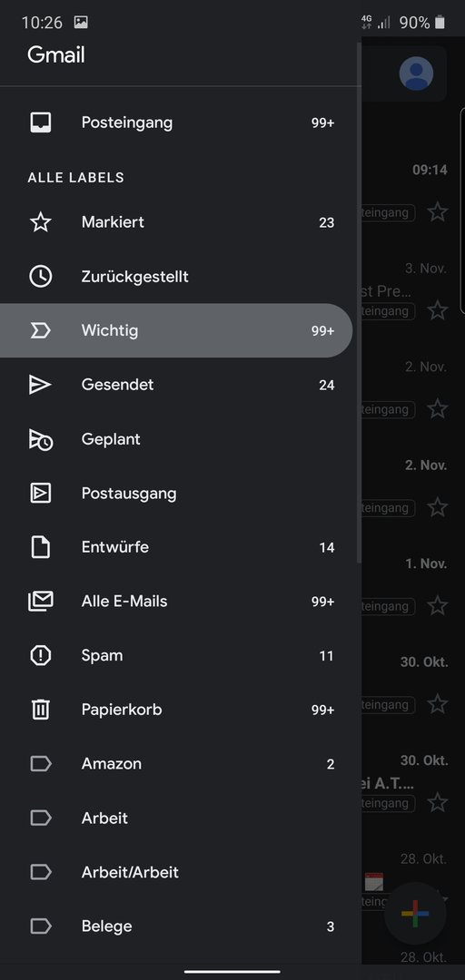This screenshot has height=980, width=465.
Task: Tap the Postausgang outbox icon
Action: [41, 493]
